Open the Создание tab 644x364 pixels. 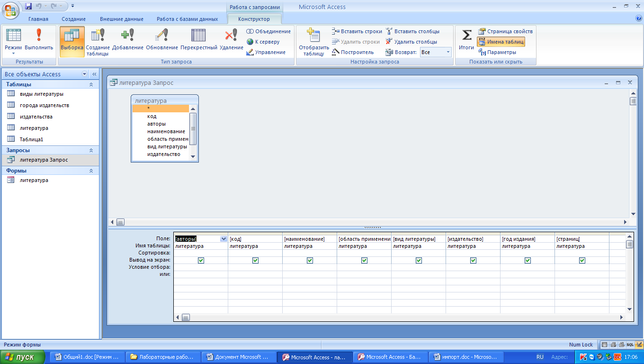[x=73, y=19]
